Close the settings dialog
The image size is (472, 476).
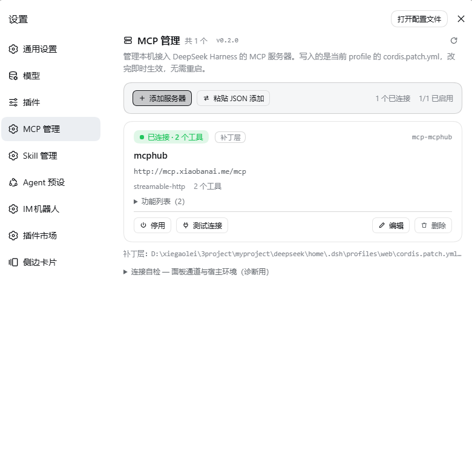click(461, 19)
